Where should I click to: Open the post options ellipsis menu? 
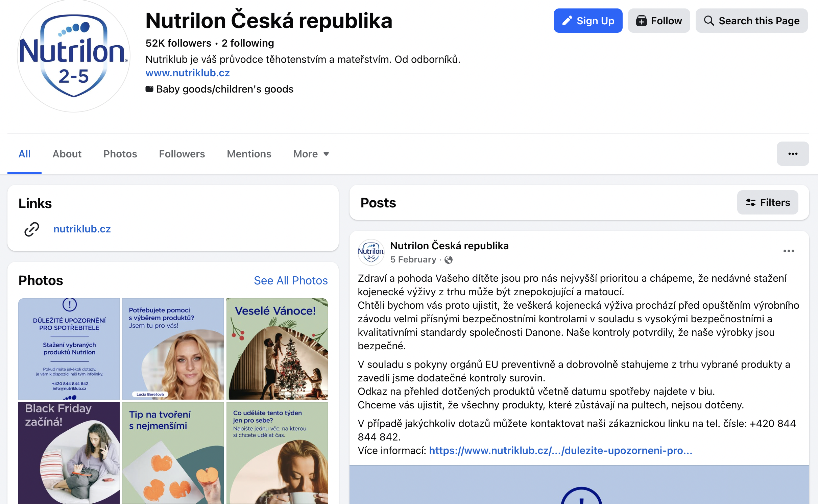789,251
